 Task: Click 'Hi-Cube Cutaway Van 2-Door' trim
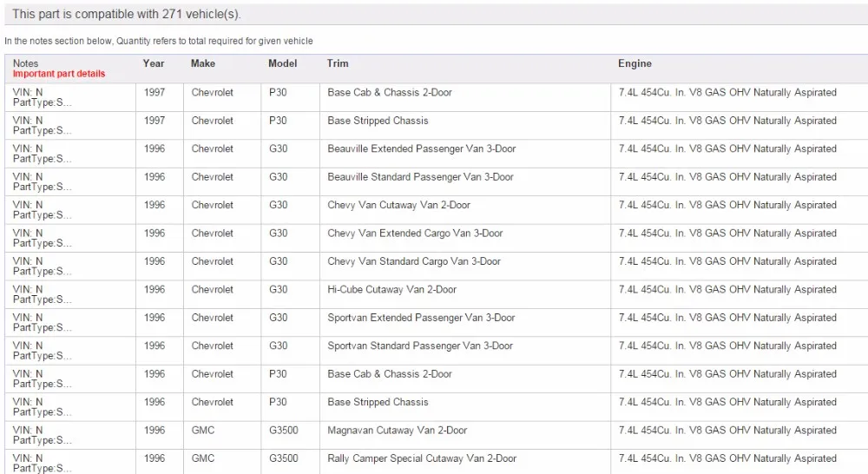tap(392, 290)
